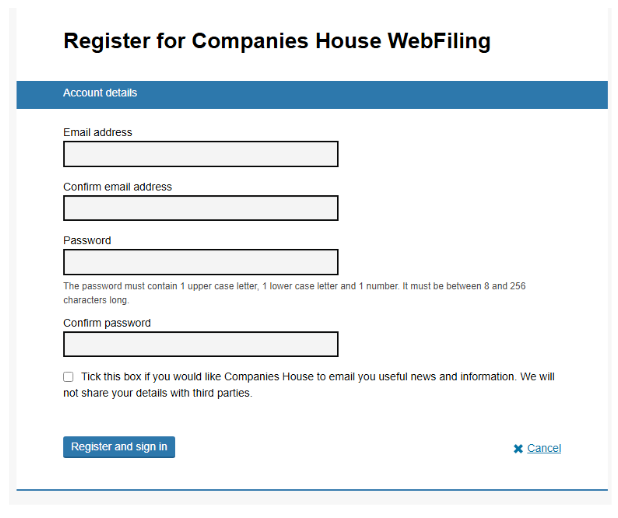
Task: Focus the Confirm email address field
Action: 200,208
